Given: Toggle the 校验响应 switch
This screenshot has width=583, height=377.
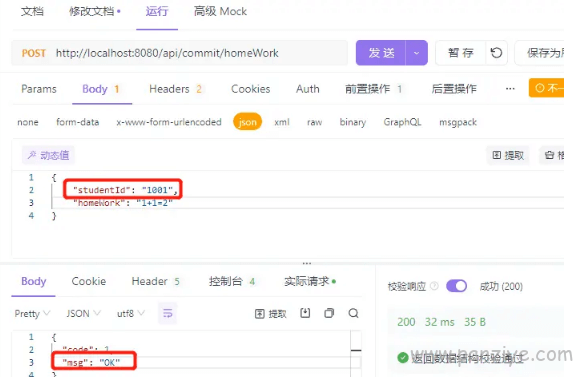Looking at the screenshot, I should (456, 286).
